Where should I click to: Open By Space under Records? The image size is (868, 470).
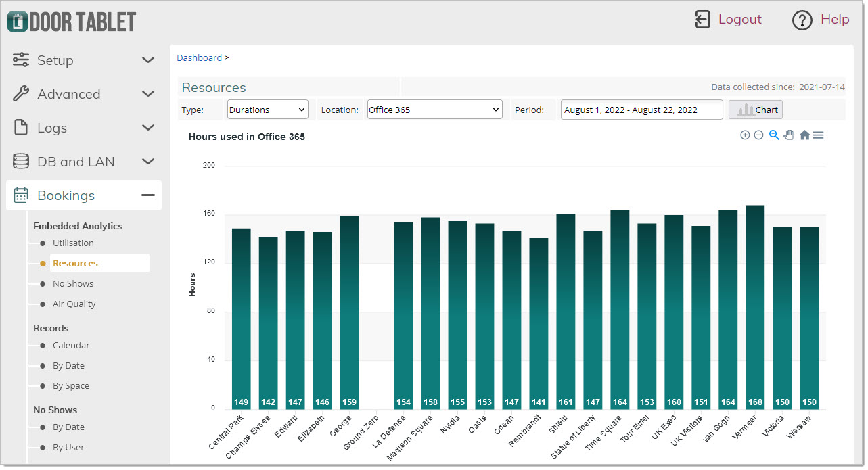coord(71,386)
